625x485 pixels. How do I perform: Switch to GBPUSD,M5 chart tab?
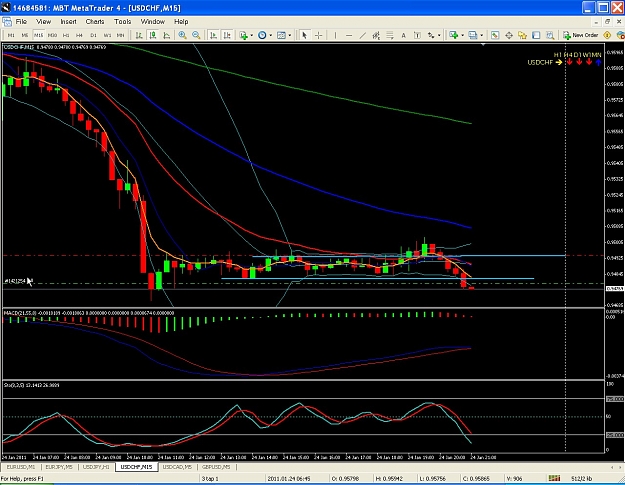click(x=216, y=467)
